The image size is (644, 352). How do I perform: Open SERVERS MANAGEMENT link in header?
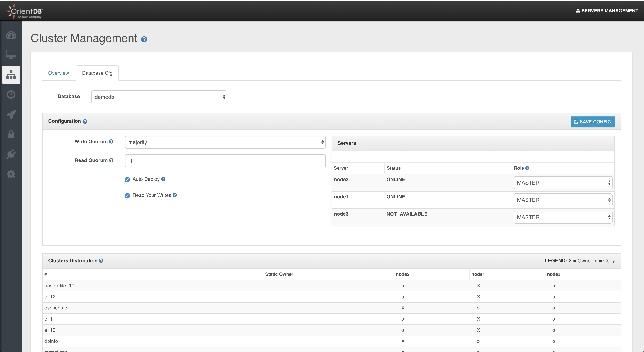[607, 11]
